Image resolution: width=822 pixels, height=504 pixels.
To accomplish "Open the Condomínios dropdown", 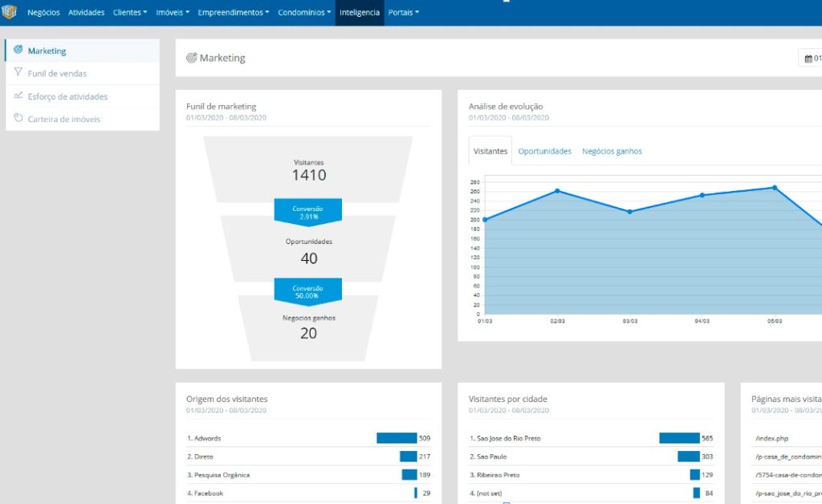I will 304,13.
